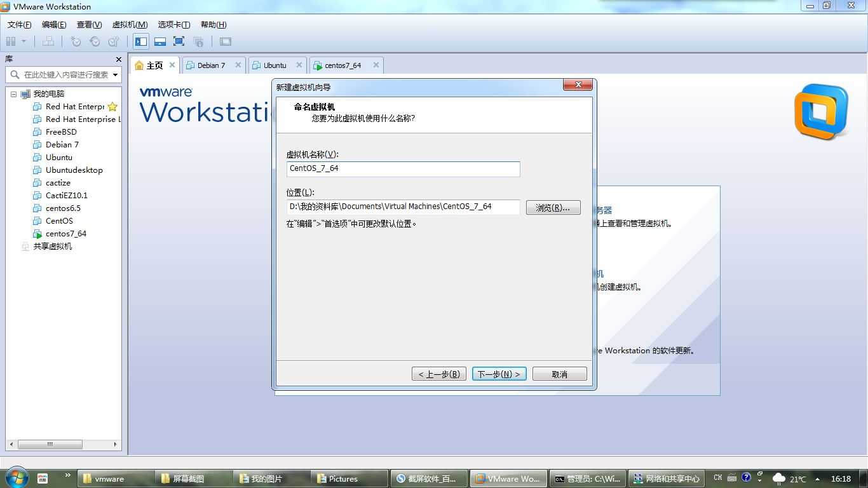Screen dimensions: 868x488
Task: Click the 下一步(N) next button
Action: tap(499, 374)
